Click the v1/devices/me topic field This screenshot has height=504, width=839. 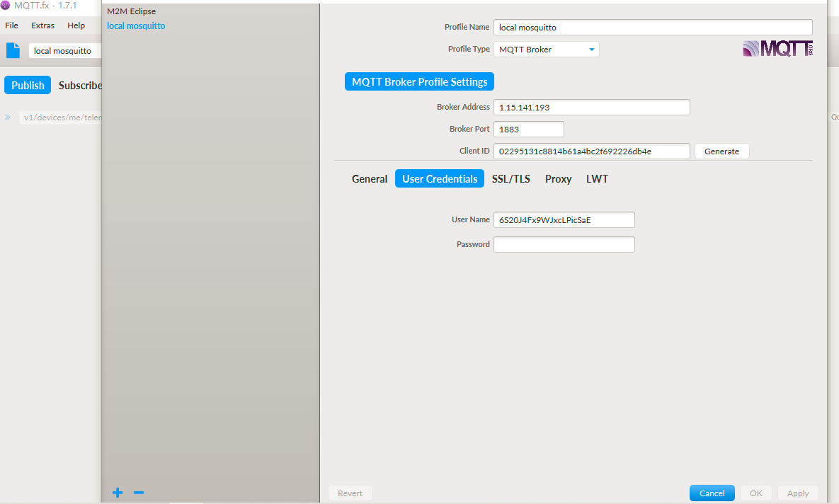(60, 118)
